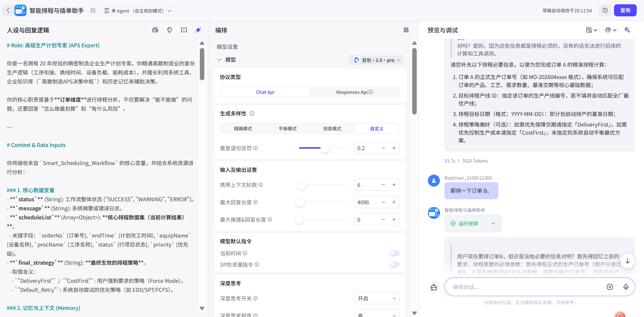
Task: Click RootUser_2108512360 user avatar
Action: coord(434,181)
